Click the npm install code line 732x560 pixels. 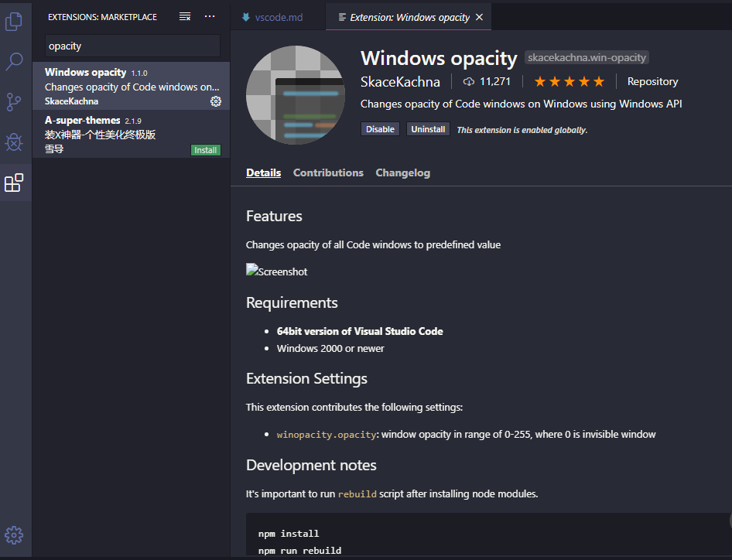[x=289, y=534]
